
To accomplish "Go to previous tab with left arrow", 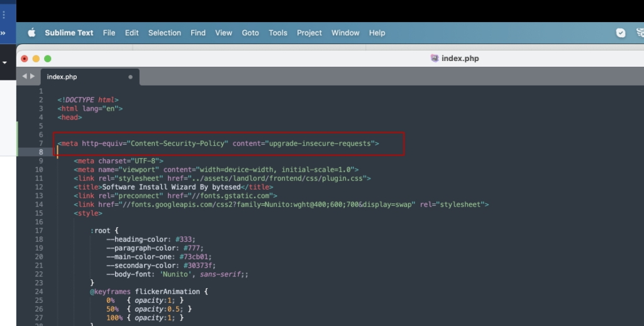I will (x=25, y=76).
